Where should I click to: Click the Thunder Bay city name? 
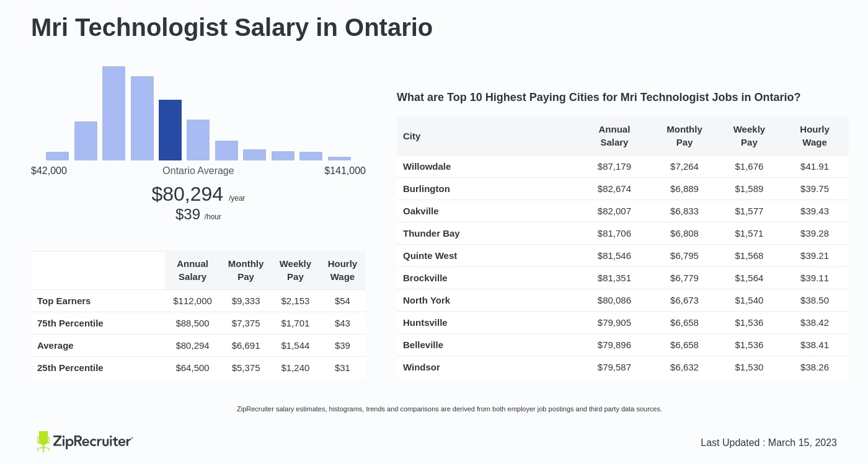[432, 234]
